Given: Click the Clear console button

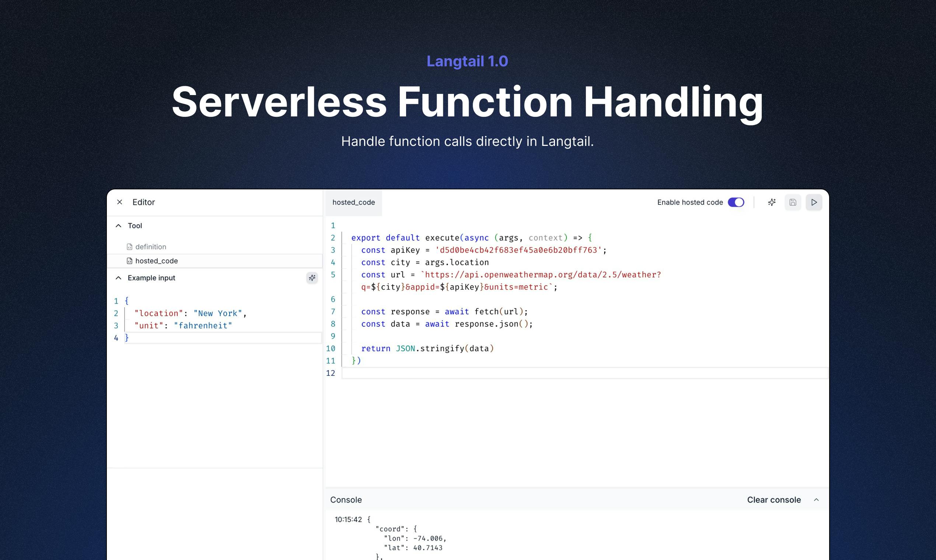Looking at the screenshot, I should pyautogui.click(x=774, y=500).
